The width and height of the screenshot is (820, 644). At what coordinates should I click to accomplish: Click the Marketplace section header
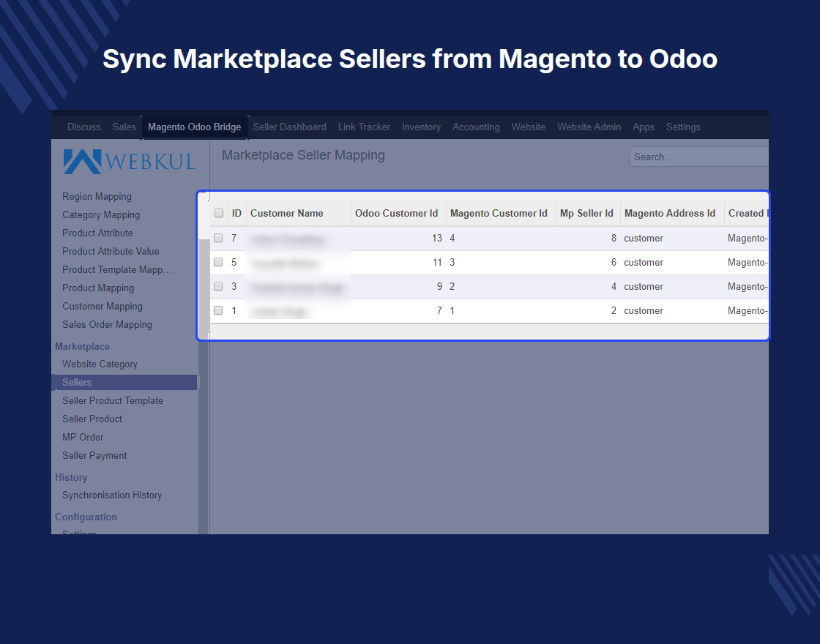coord(82,347)
